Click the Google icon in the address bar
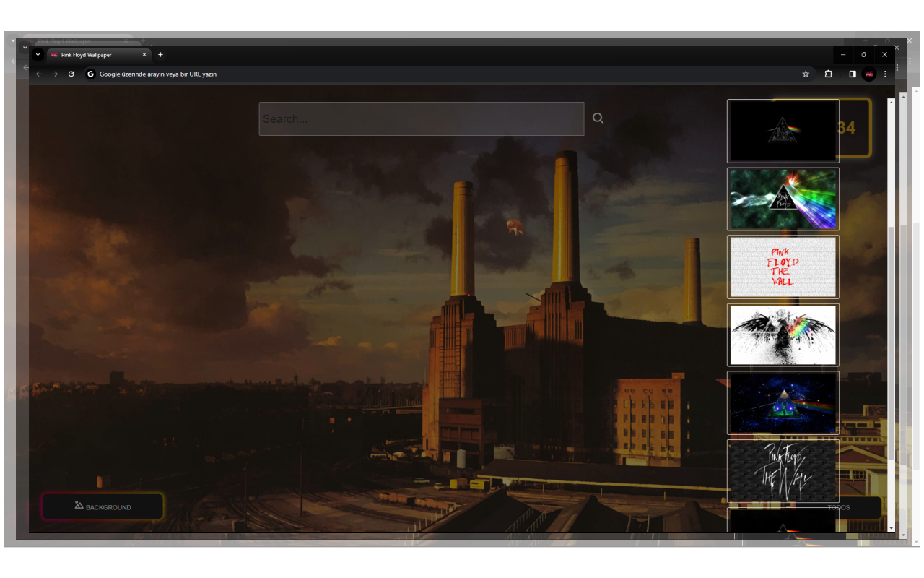This screenshot has width=924, height=578. coord(91,74)
